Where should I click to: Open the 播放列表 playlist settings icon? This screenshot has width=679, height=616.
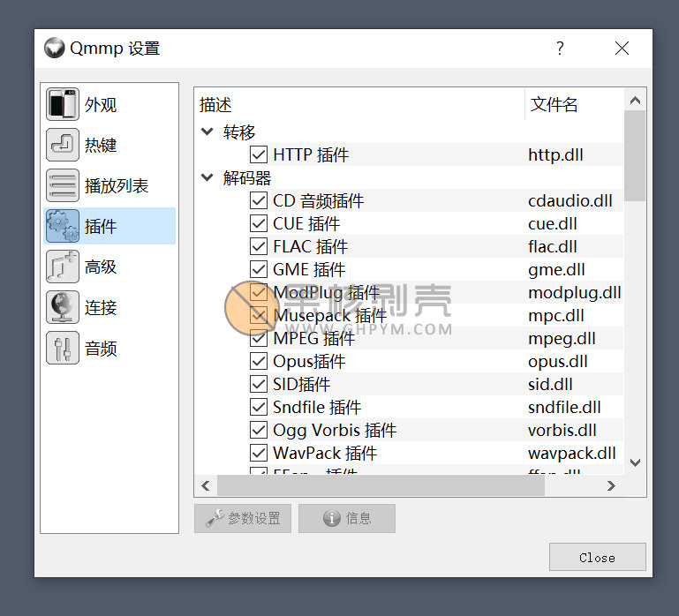click(63, 186)
